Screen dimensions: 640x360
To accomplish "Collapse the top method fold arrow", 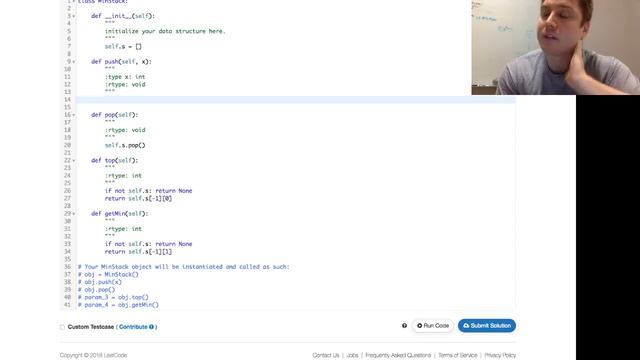I will click(x=74, y=160).
